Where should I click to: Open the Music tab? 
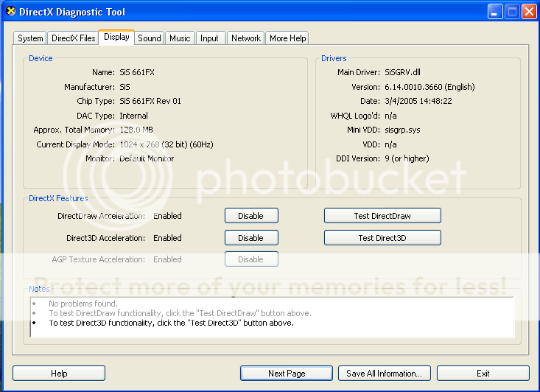pyautogui.click(x=180, y=38)
